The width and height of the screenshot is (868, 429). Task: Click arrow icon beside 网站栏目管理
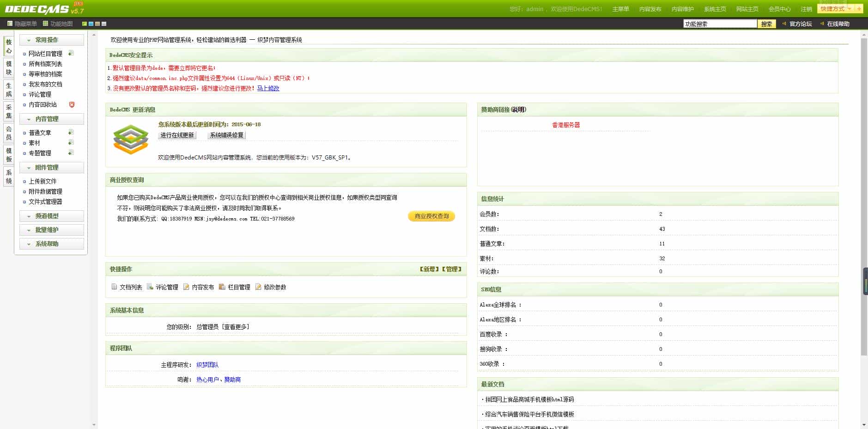click(71, 53)
